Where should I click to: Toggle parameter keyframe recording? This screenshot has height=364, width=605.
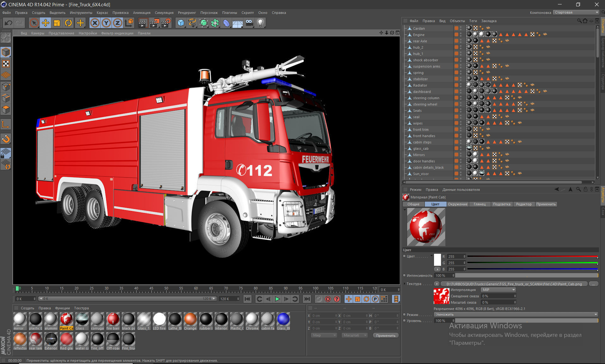pyautogui.click(x=375, y=299)
